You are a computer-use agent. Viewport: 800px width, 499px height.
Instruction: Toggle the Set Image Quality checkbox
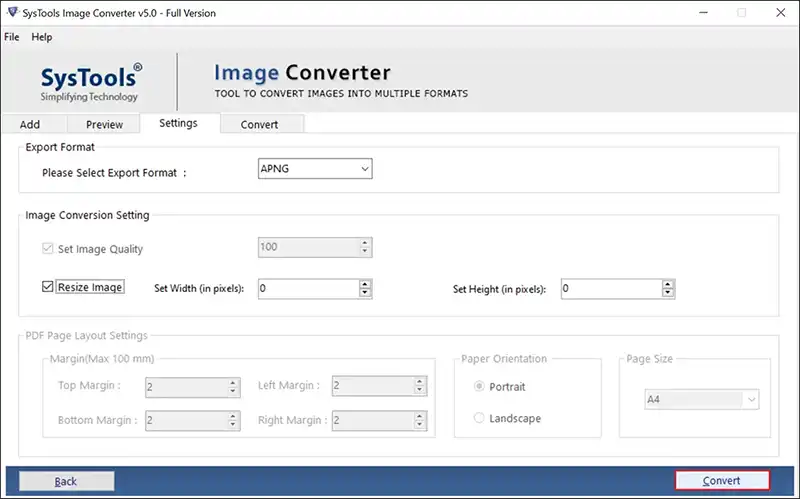[47, 248]
